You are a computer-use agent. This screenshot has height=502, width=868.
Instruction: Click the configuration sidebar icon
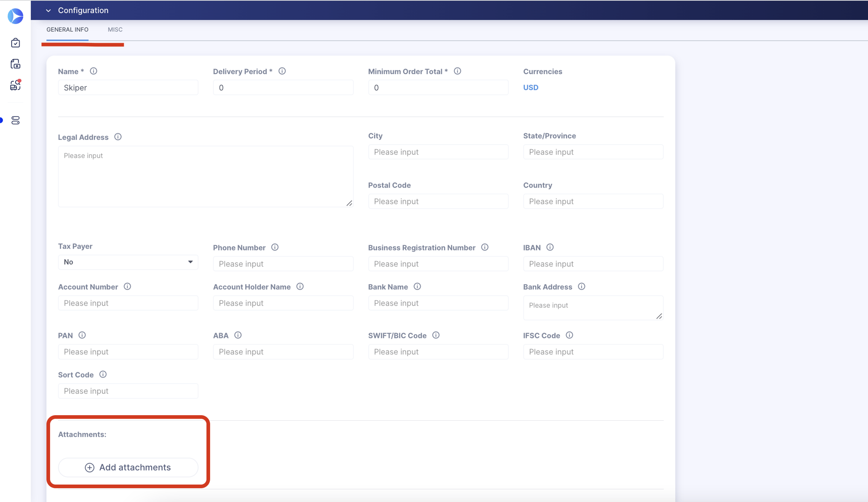(x=16, y=121)
